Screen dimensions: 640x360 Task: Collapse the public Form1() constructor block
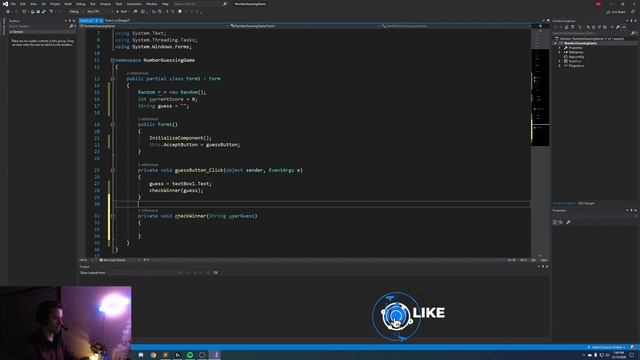pyautogui.click(x=113, y=124)
